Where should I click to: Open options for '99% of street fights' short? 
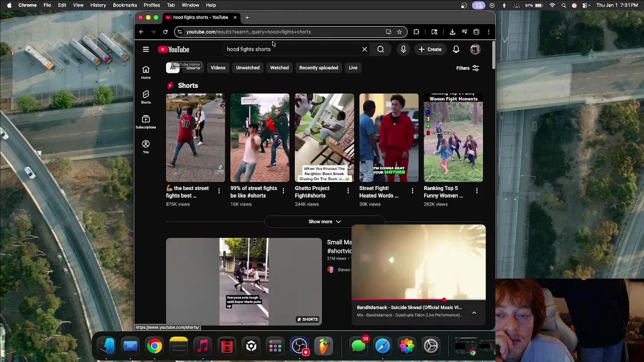tap(283, 191)
